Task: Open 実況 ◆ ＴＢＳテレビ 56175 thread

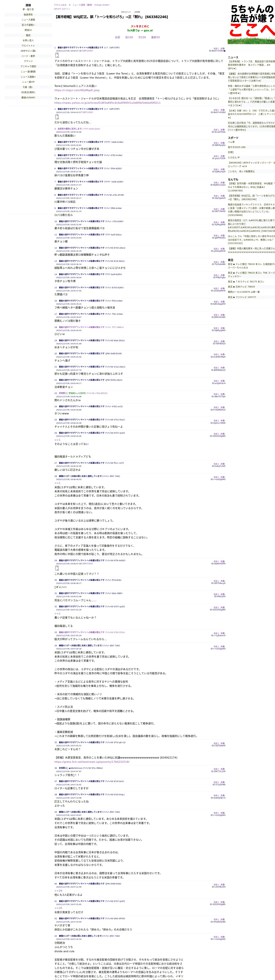Action: tap(246, 282)
